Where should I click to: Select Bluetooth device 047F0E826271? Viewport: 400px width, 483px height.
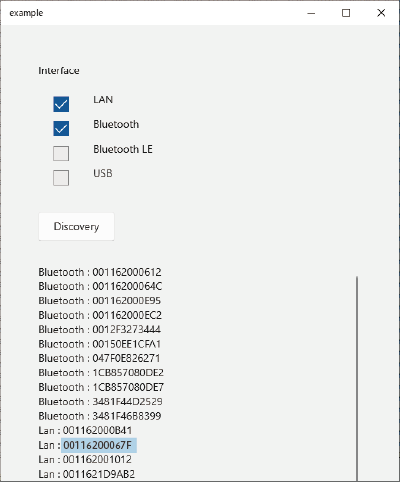click(x=99, y=358)
